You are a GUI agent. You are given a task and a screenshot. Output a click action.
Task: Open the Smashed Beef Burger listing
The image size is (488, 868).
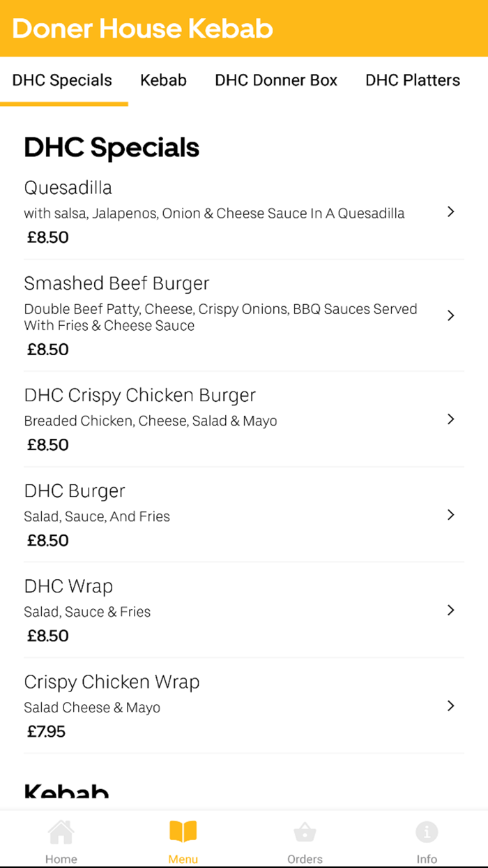click(x=116, y=283)
